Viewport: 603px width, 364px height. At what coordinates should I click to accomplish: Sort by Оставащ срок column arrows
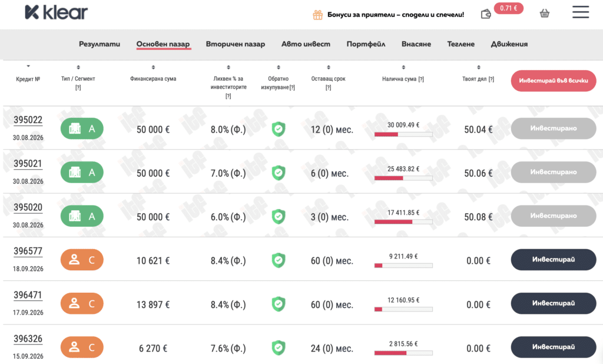coord(329,67)
